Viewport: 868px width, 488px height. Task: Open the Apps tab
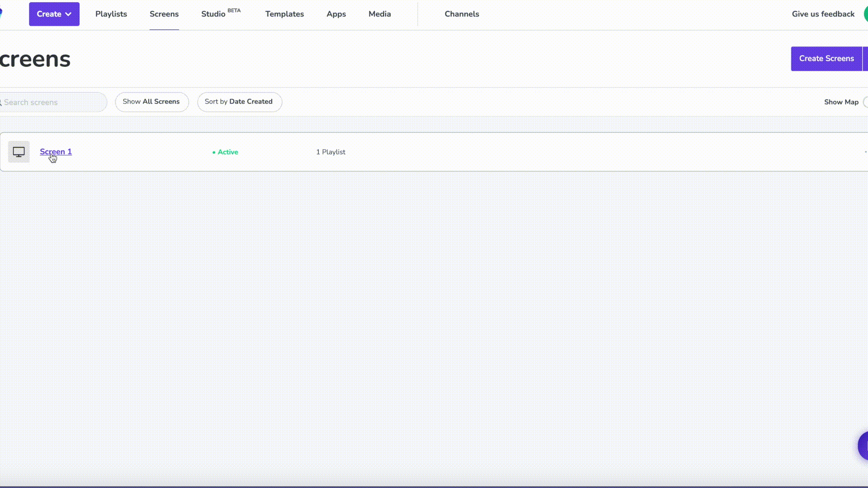tap(336, 14)
